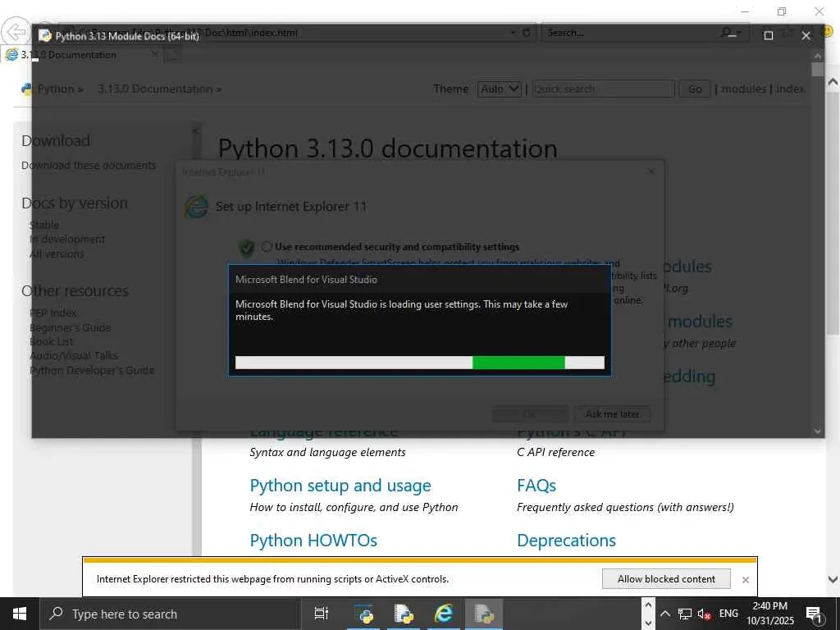
Task: Open 3.13.0 Documentation breadcrumb link
Action: (155, 89)
